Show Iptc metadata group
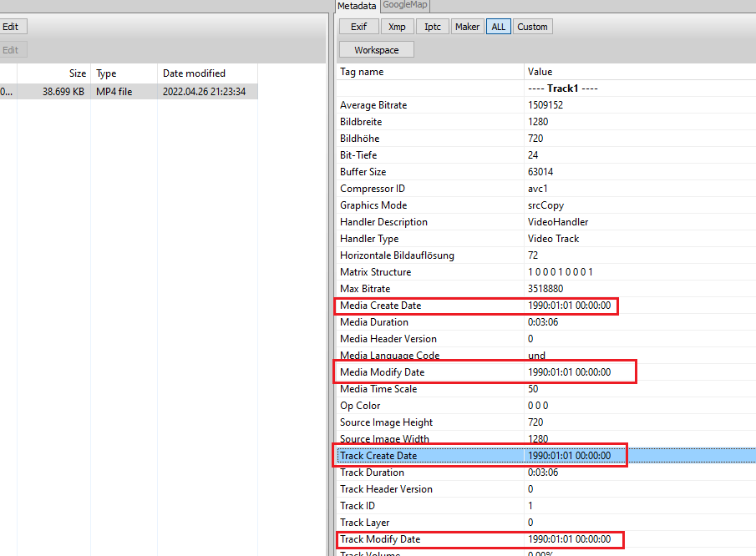This screenshot has width=756, height=556. [433, 27]
